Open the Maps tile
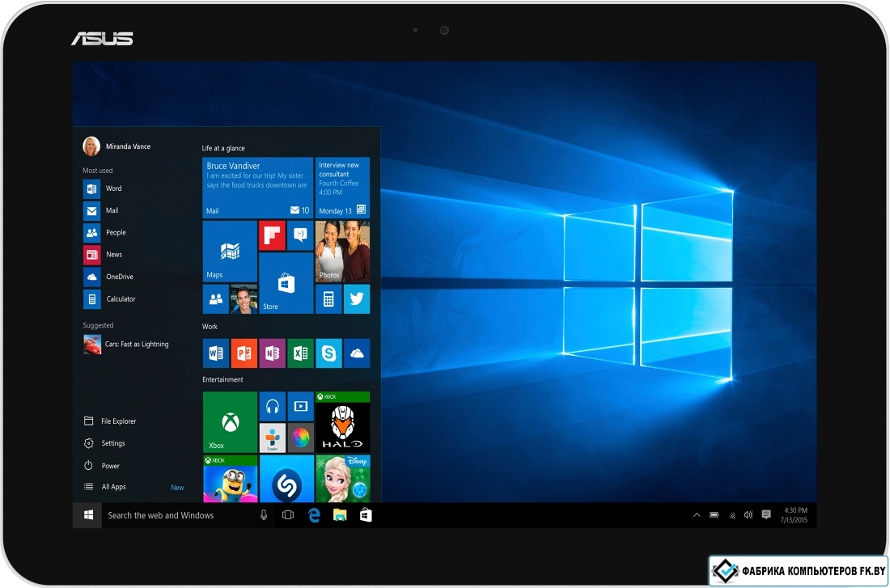The image size is (890, 588). (x=230, y=252)
